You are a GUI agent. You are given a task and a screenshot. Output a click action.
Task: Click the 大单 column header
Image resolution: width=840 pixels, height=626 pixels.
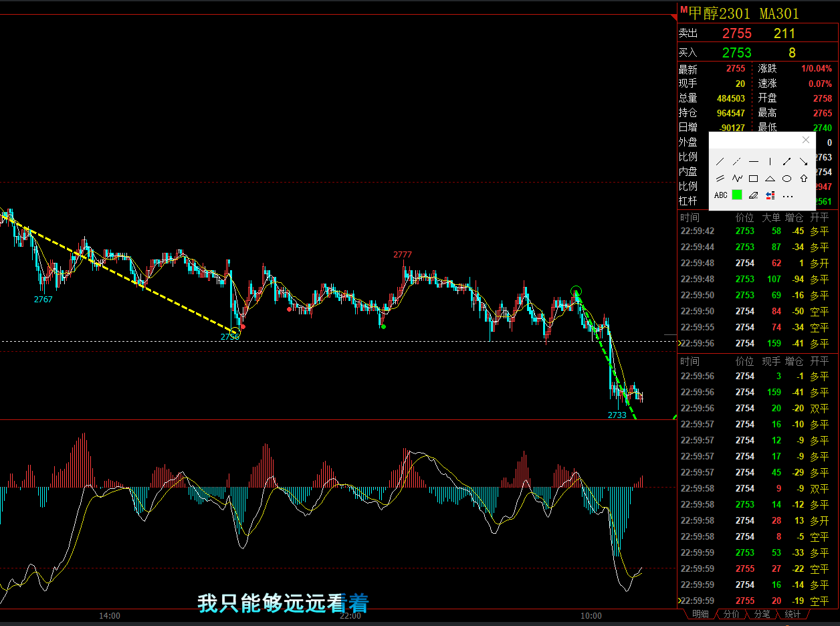click(x=771, y=217)
